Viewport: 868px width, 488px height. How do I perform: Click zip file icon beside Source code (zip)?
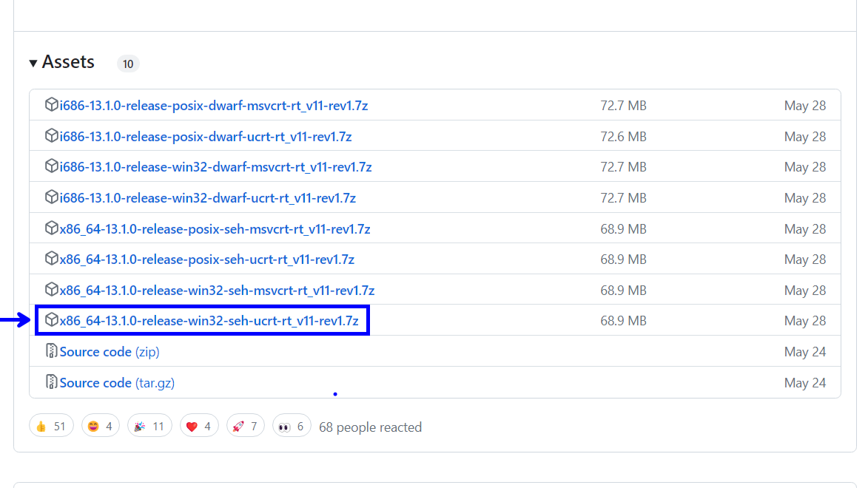52,350
